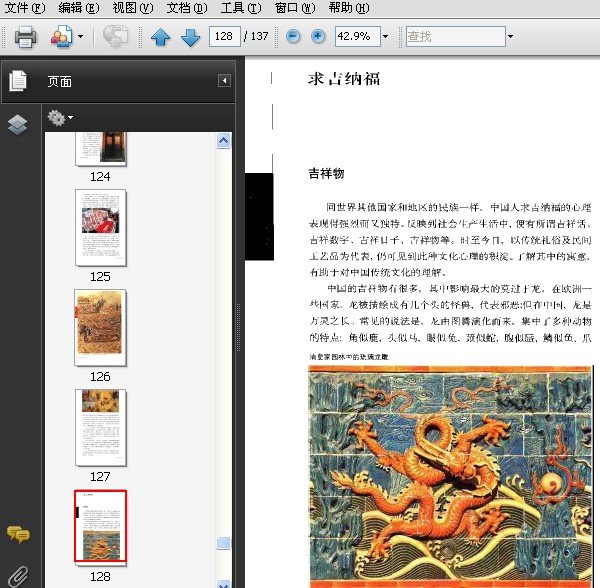Collapse the 页面 panel with the arrow button

tap(224, 81)
